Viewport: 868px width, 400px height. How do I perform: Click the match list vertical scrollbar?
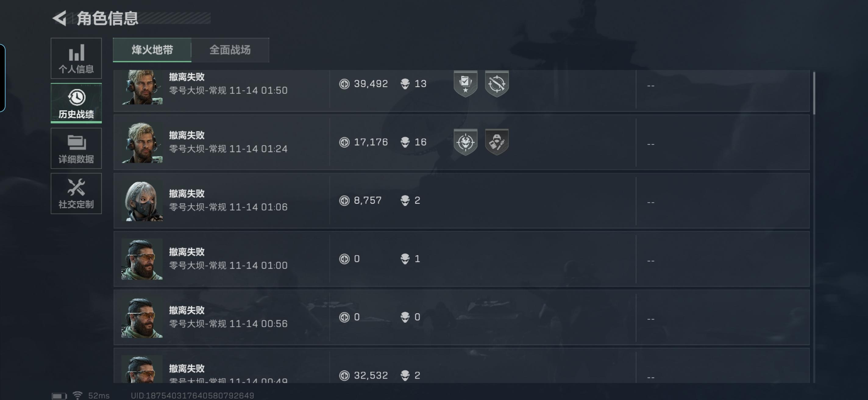(x=814, y=93)
